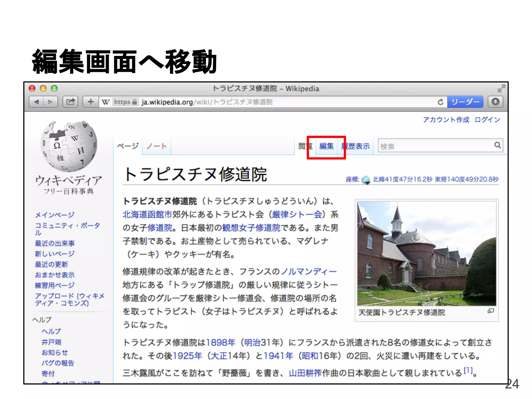Open お知らせ sidebar link
The image size is (532, 399).
coord(55,353)
